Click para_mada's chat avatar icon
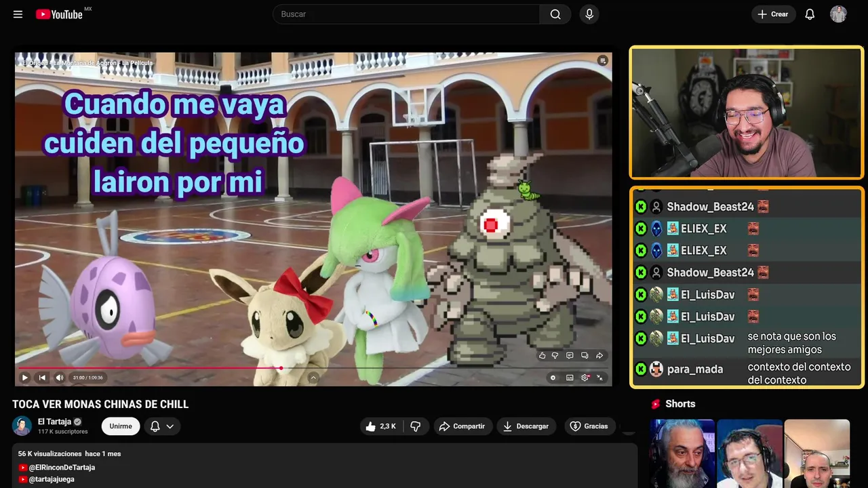Viewport: 868px width, 488px height. [656, 369]
